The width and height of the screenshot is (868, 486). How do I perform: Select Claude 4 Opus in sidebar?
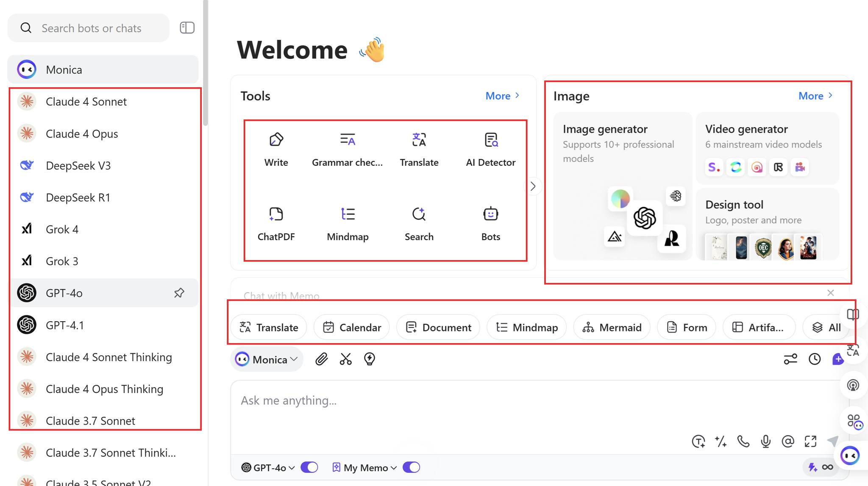click(x=82, y=134)
